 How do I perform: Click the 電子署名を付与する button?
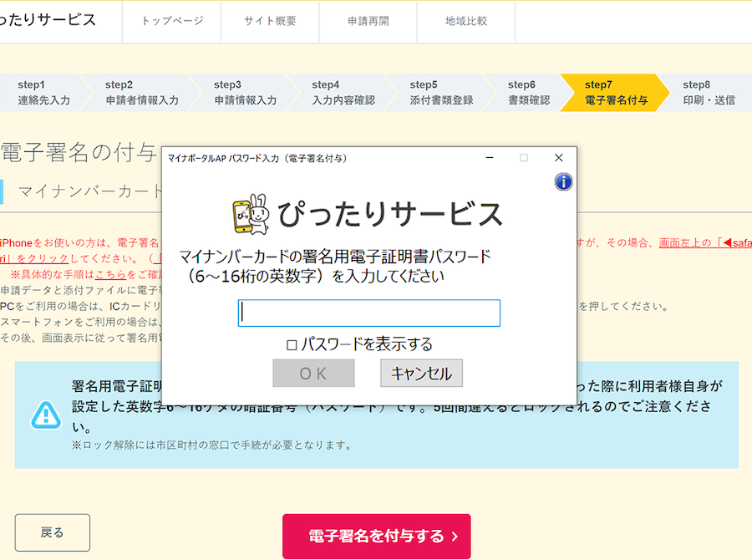point(376,536)
